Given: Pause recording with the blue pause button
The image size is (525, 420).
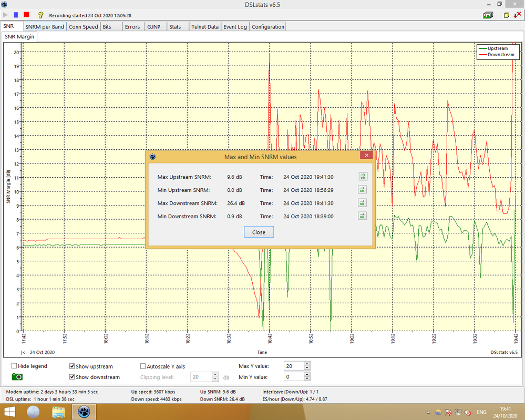Looking at the screenshot, I should [x=16, y=15].
